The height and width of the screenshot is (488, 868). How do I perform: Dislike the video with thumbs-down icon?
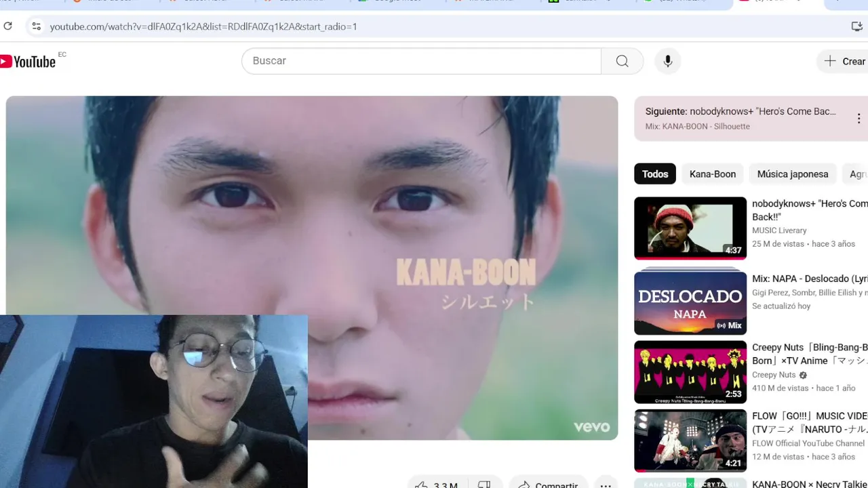point(484,483)
